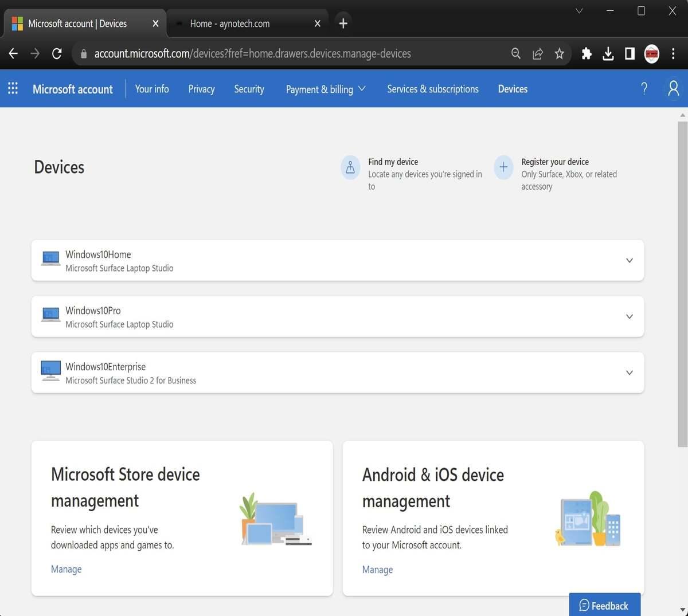The width and height of the screenshot is (688, 616).
Task: Open the Payment & billing dropdown
Action: coord(326,89)
